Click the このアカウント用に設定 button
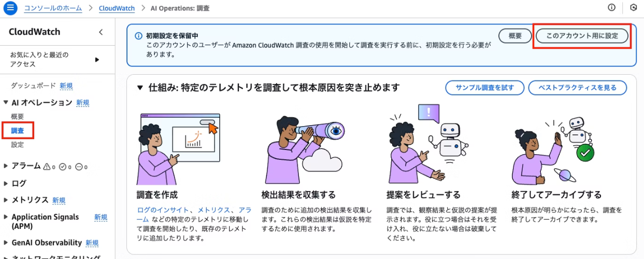644x259 pixels. tap(582, 36)
